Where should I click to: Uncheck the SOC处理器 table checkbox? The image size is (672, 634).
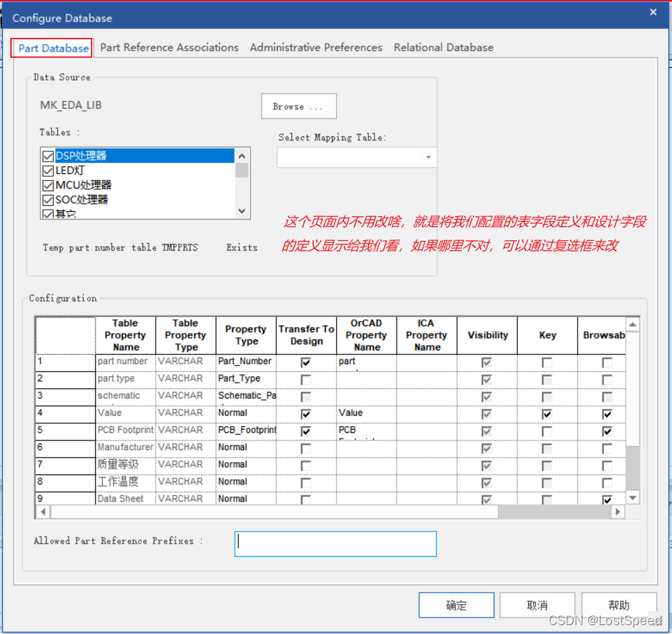pos(48,200)
